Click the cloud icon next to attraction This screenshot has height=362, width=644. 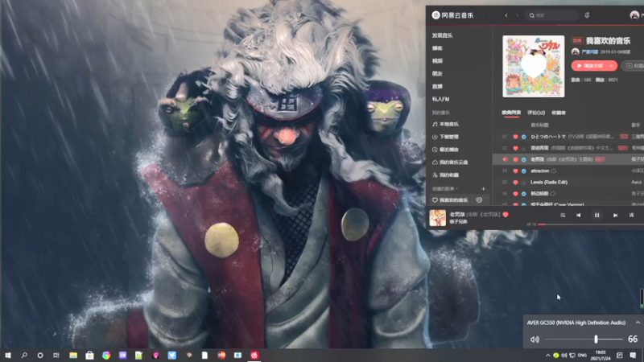click(x=554, y=171)
